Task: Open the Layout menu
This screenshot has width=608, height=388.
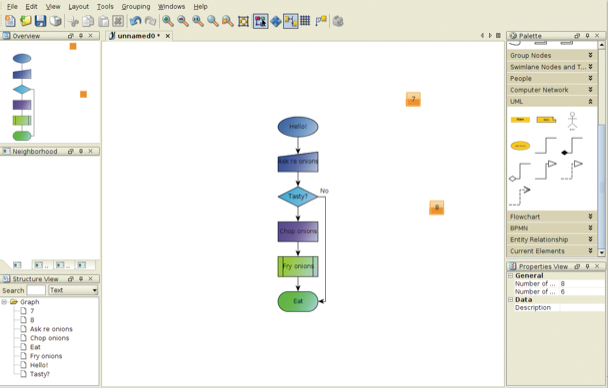Action: 78,7
